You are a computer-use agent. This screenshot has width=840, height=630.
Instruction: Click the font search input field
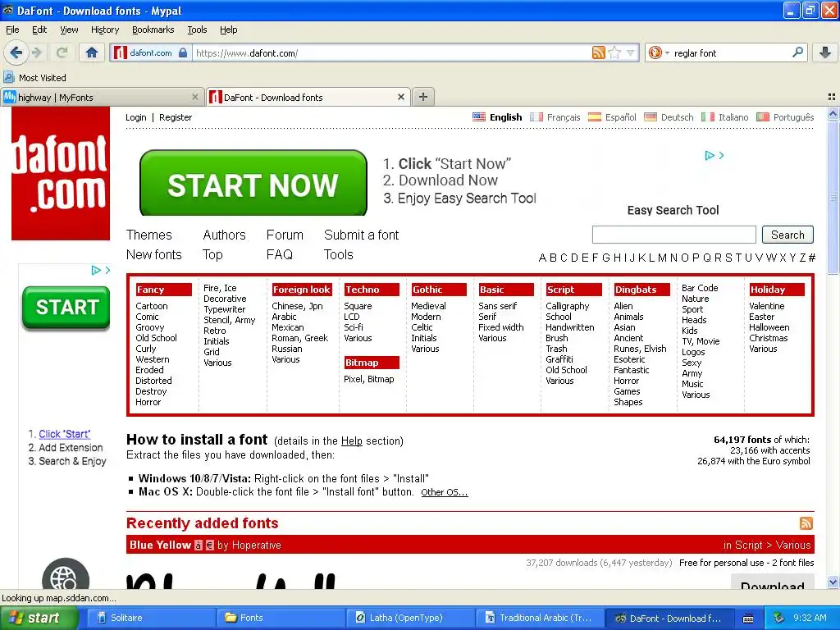(674, 235)
